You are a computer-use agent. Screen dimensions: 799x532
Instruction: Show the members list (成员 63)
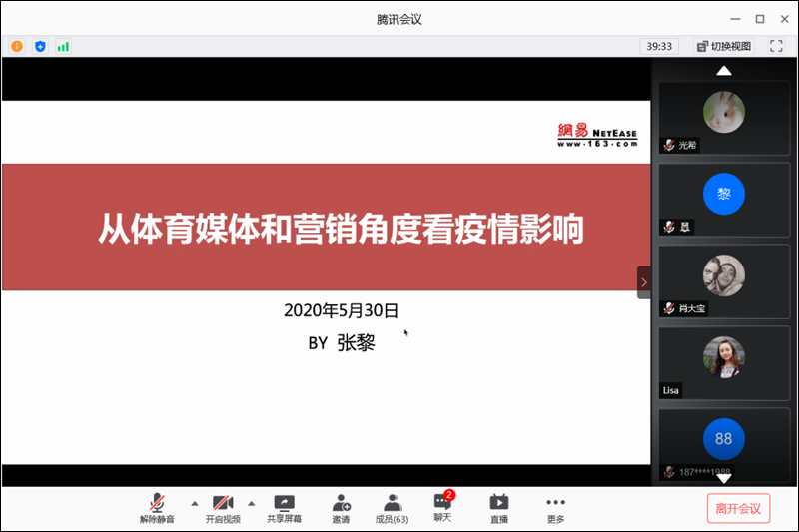point(392,508)
